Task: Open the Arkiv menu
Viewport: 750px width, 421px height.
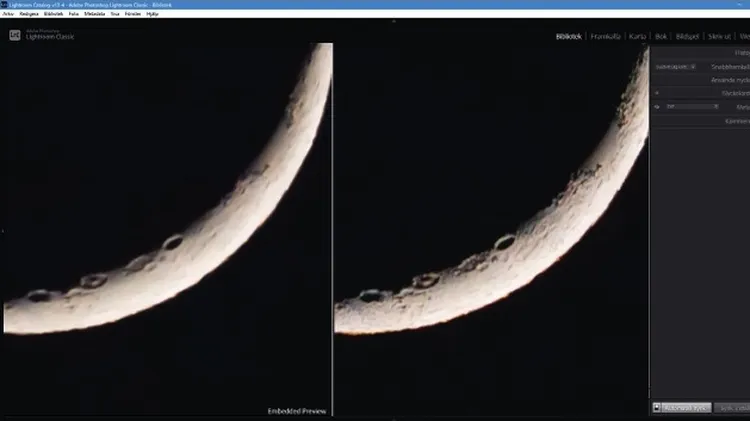Action: tap(9, 15)
